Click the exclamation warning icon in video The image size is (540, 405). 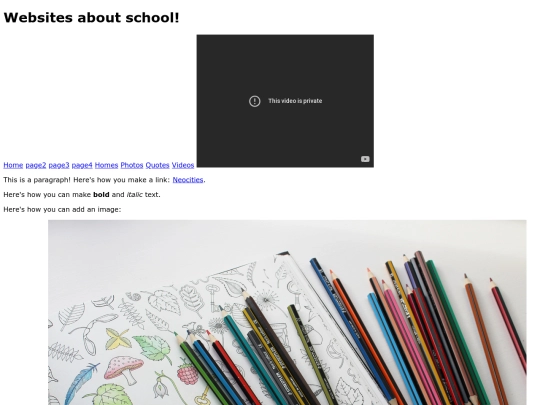click(x=255, y=101)
